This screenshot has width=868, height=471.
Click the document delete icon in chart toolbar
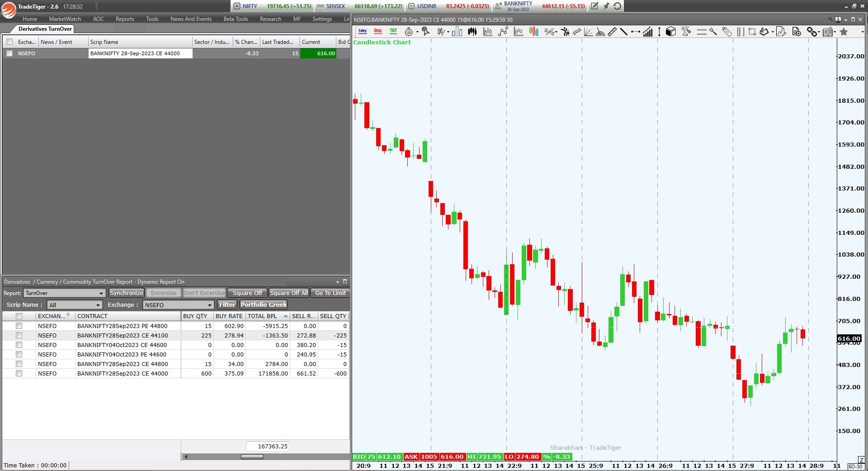(797, 32)
